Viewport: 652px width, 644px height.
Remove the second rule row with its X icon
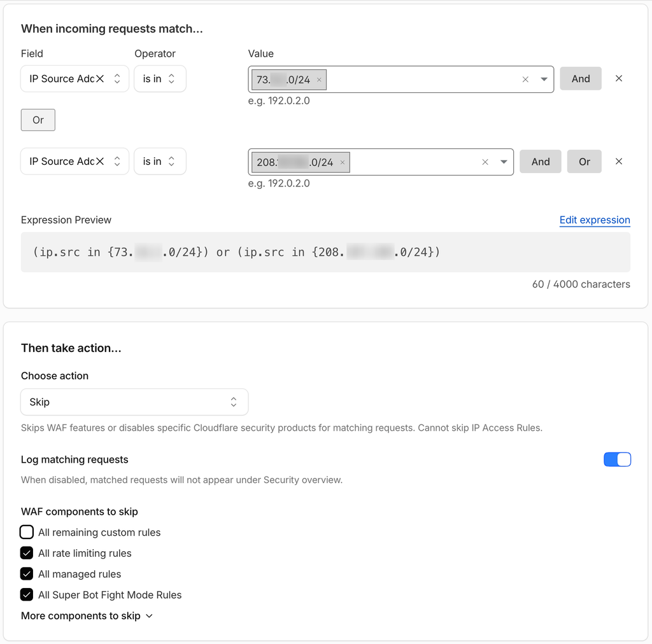619,161
